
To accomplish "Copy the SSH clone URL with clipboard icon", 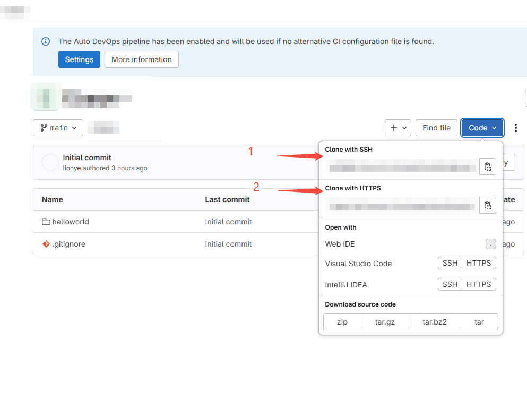I will [487, 167].
